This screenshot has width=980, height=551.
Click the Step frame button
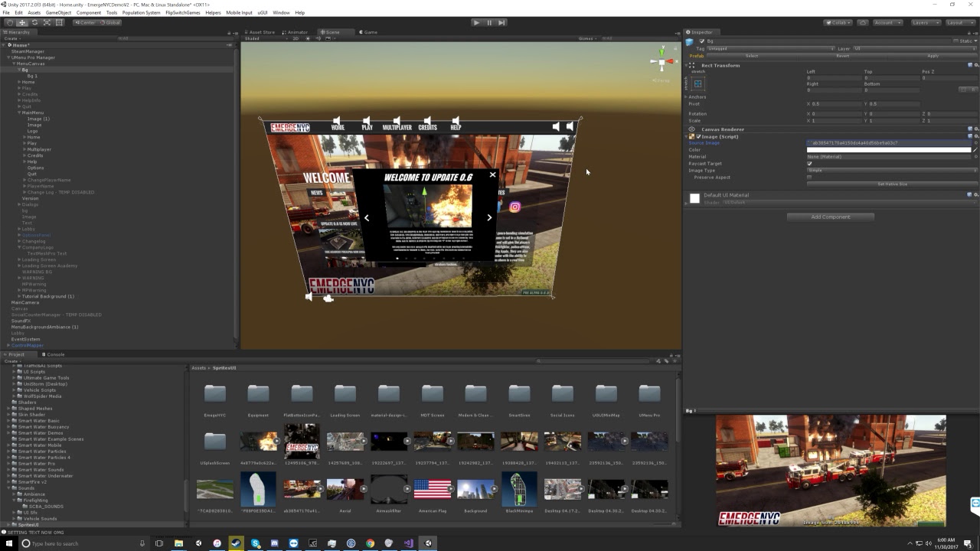click(x=501, y=22)
